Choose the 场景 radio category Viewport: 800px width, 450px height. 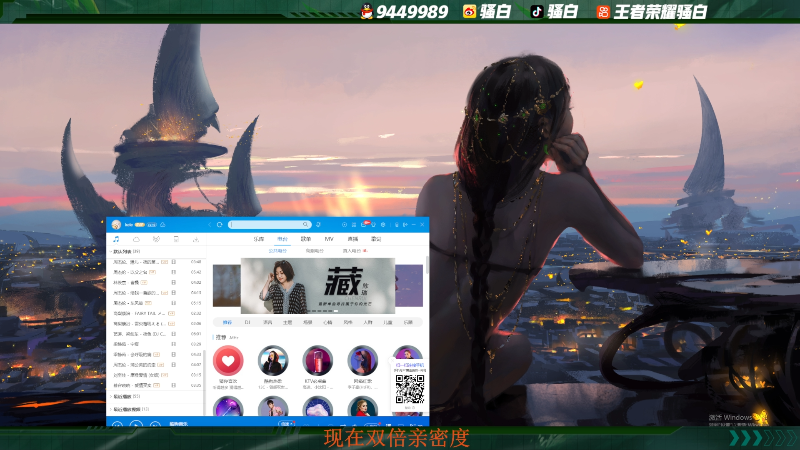[x=308, y=322]
